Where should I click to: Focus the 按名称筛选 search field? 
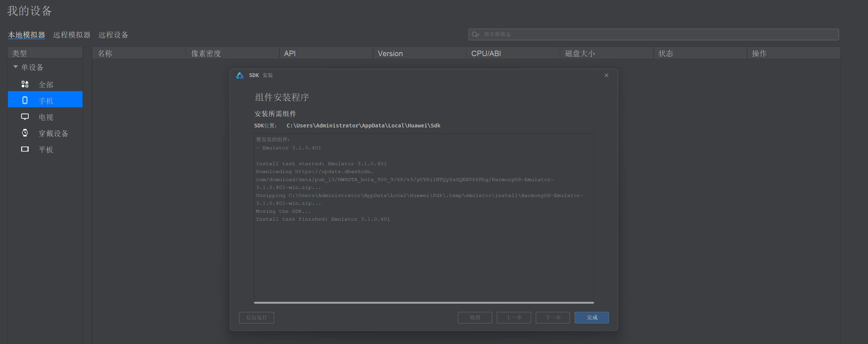pos(653,34)
